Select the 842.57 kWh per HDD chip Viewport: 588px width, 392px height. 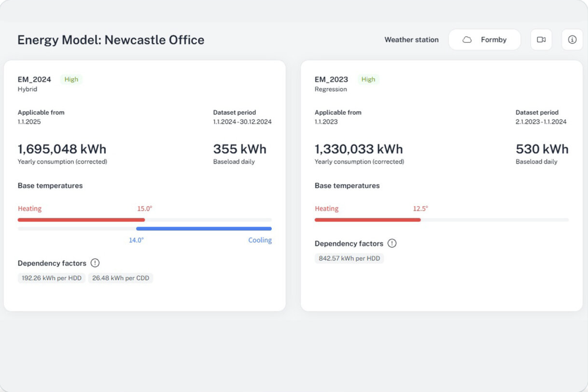tap(349, 258)
